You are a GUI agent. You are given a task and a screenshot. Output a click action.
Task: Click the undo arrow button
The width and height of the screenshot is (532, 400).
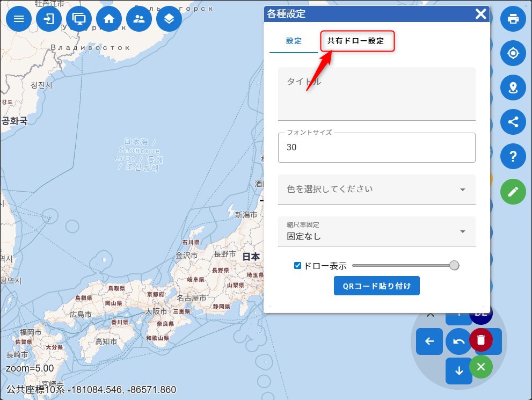[x=458, y=341]
